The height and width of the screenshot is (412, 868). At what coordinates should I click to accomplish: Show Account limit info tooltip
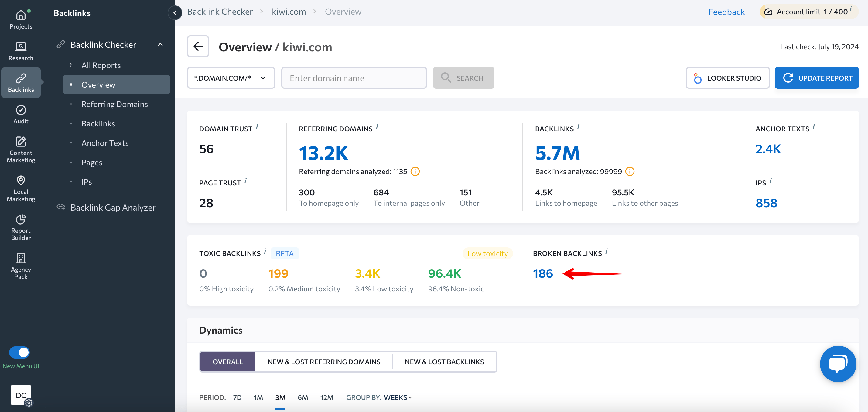click(x=850, y=9)
